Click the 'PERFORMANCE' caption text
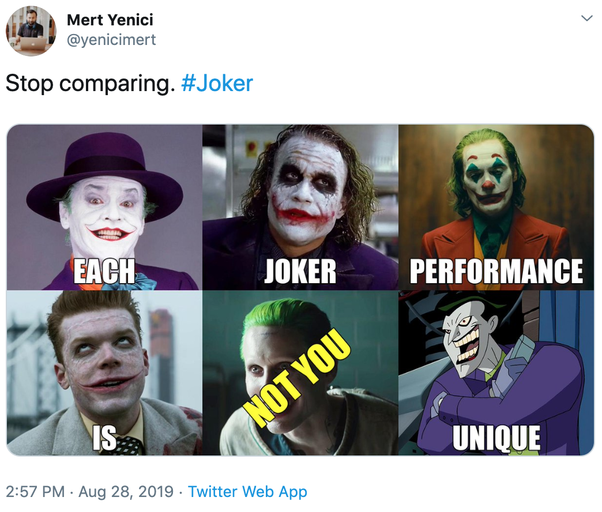The height and width of the screenshot is (512, 602). (x=496, y=270)
